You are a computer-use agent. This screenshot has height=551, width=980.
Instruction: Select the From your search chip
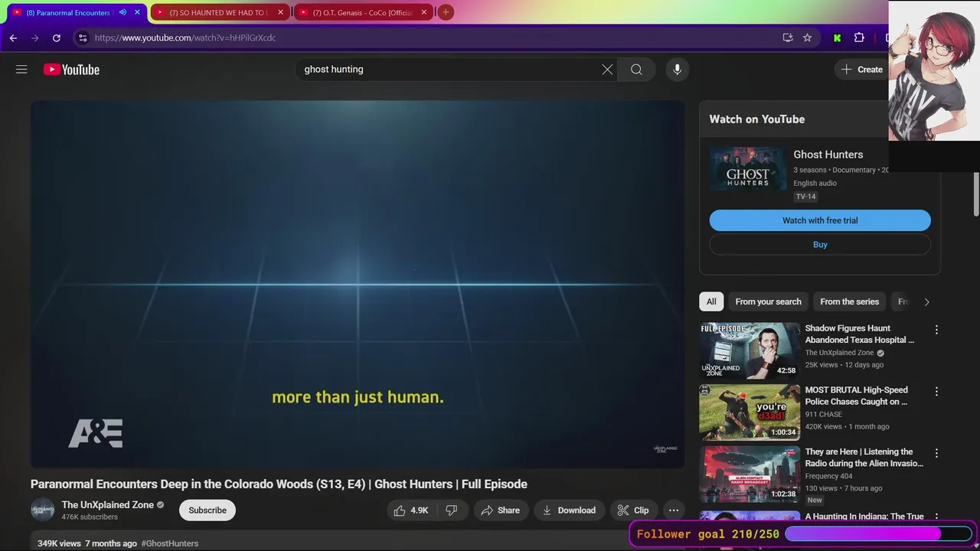pyautogui.click(x=768, y=302)
